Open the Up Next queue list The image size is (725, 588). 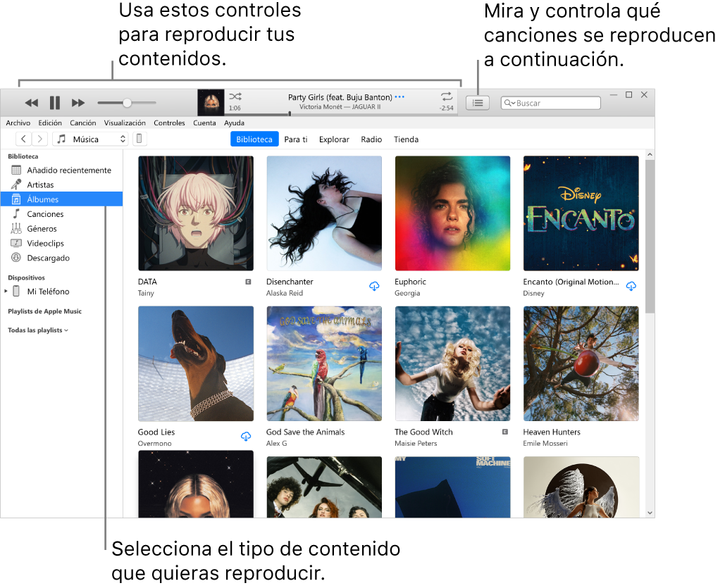coord(478,103)
